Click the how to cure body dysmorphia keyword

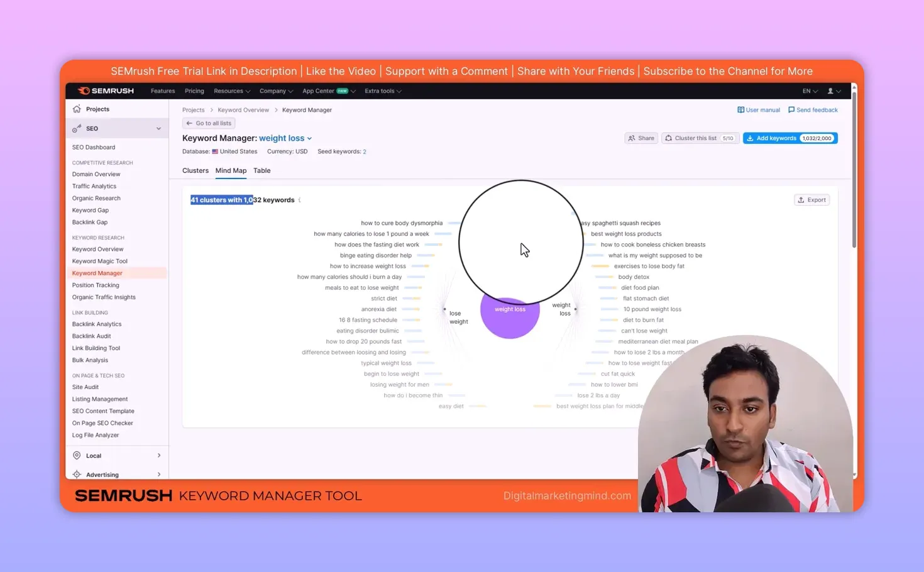402,223
